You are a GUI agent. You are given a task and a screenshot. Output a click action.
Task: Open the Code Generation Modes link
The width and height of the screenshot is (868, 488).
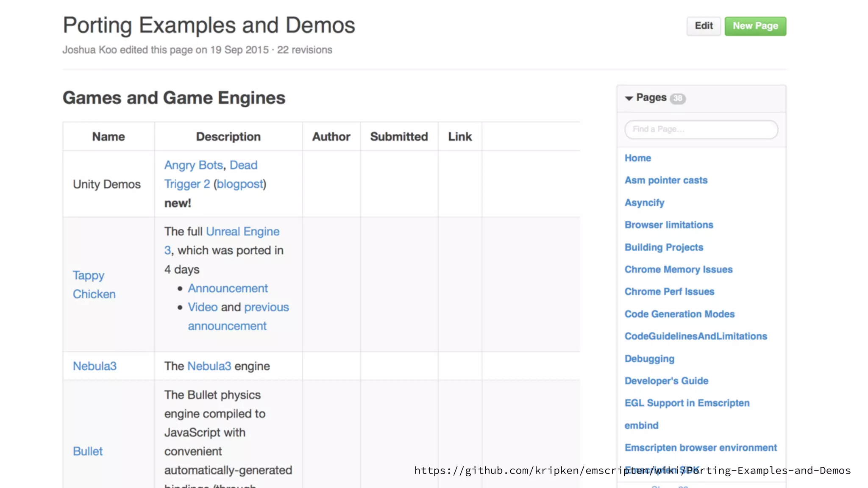tap(679, 314)
